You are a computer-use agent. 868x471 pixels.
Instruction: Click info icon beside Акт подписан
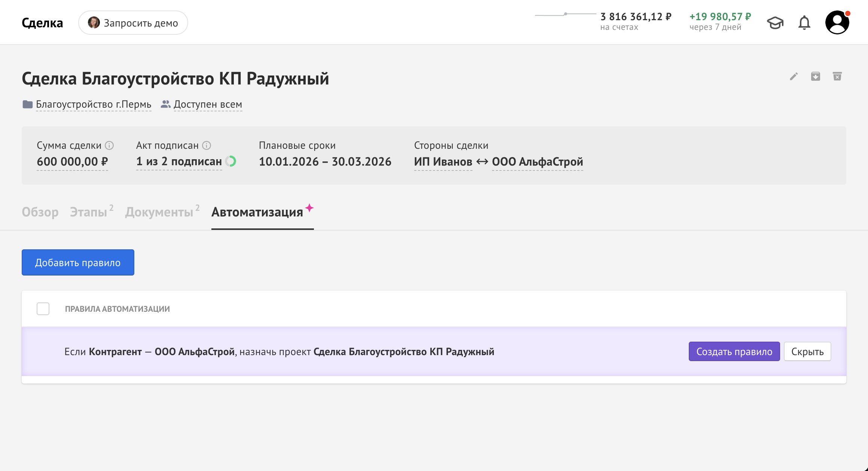[207, 145]
